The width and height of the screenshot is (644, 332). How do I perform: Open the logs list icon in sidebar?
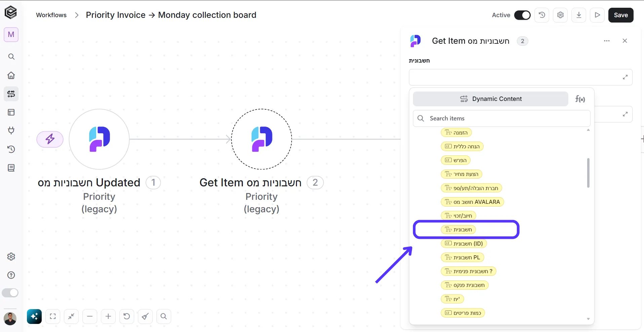11,168
